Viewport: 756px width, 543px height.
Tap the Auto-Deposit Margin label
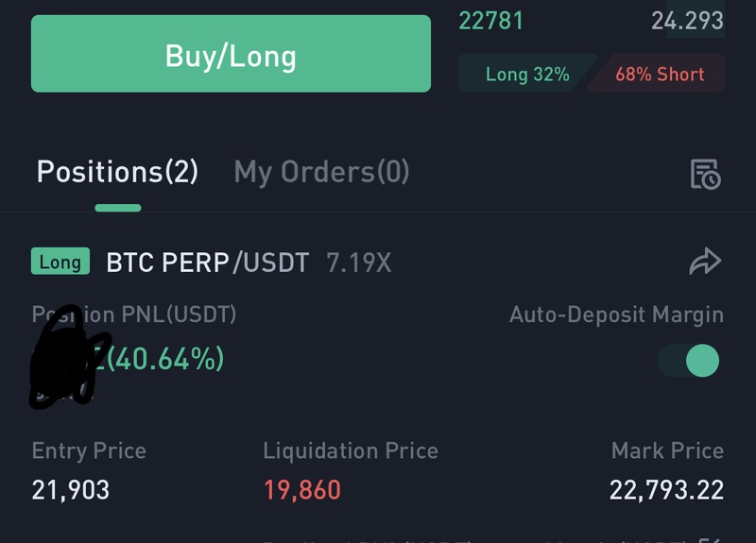pos(617,314)
